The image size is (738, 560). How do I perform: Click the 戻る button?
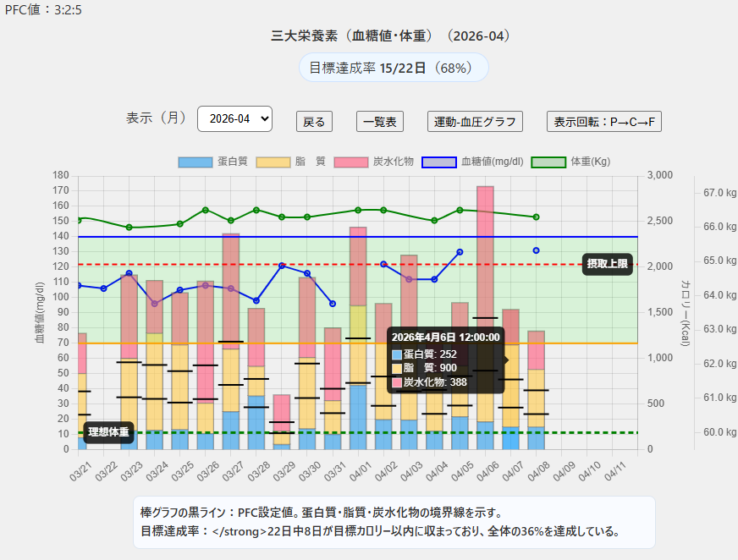point(314,122)
